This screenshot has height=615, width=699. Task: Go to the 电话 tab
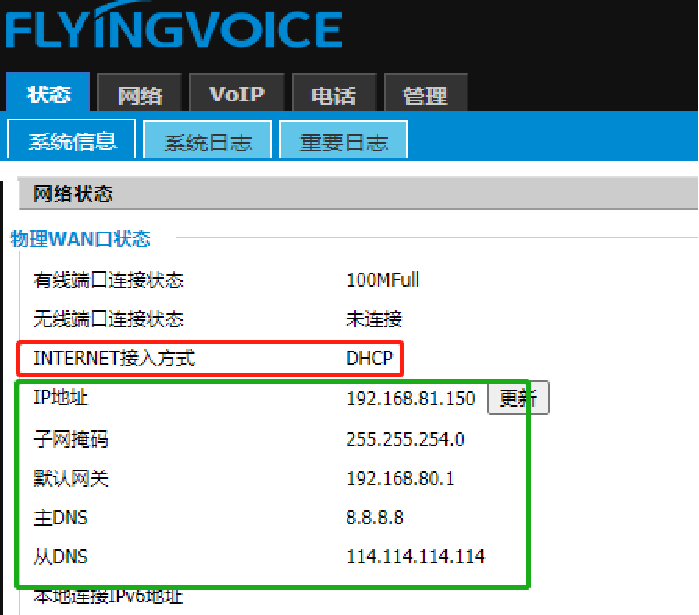[333, 96]
